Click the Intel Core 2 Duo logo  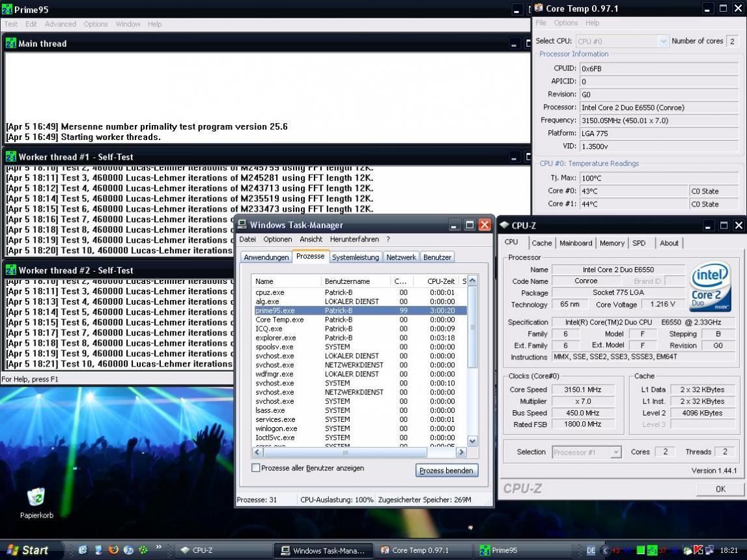point(710,287)
